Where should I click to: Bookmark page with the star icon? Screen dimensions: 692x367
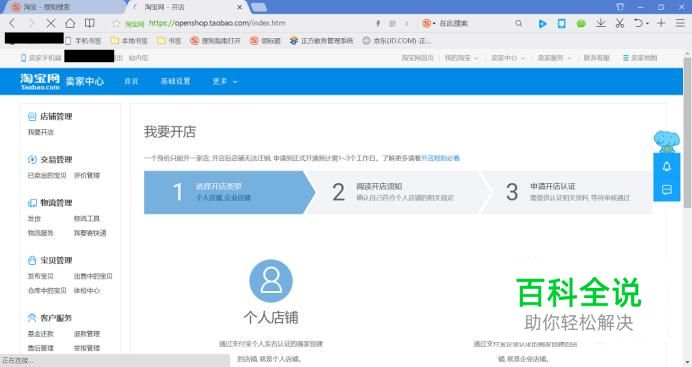pos(116,23)
